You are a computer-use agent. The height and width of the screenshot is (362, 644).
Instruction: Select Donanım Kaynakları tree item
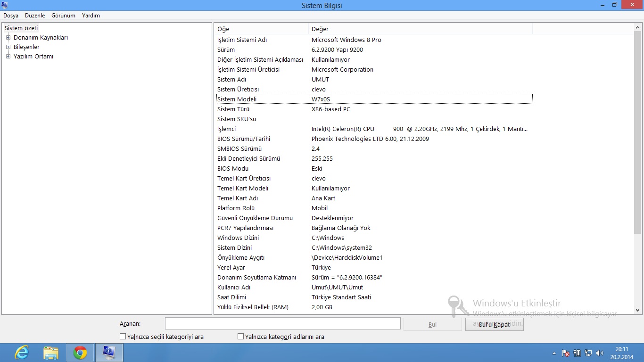click(41, 38)
